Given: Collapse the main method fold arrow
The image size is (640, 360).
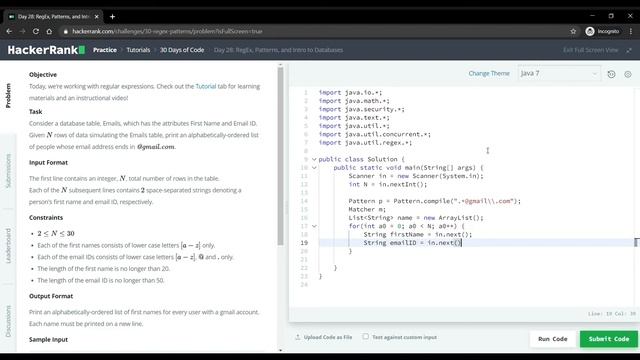Looking at the screenshot, I should click(x=314, y=168).
